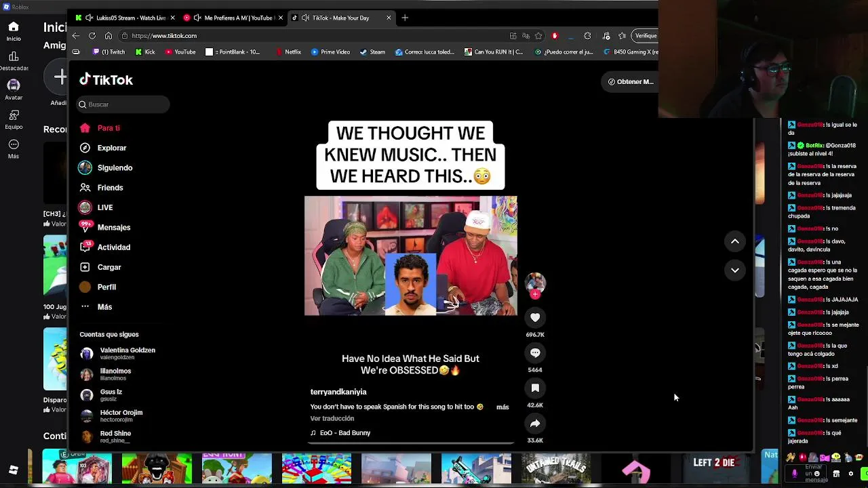Image resolution: width=868 pixels, height=488 pixels.
Task: Open the Para ti feed
Action: coord(100,128)
